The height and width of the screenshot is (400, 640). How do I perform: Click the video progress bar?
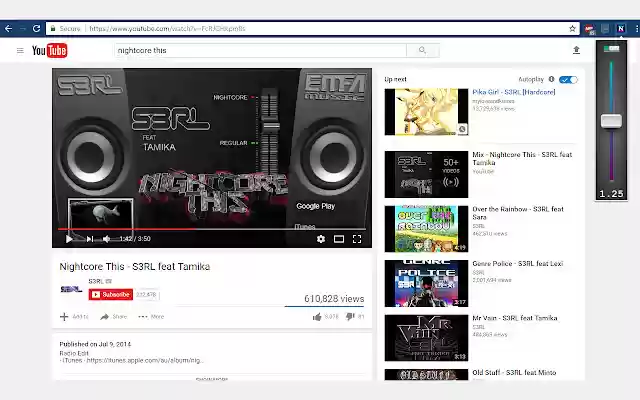pos(212,229)
